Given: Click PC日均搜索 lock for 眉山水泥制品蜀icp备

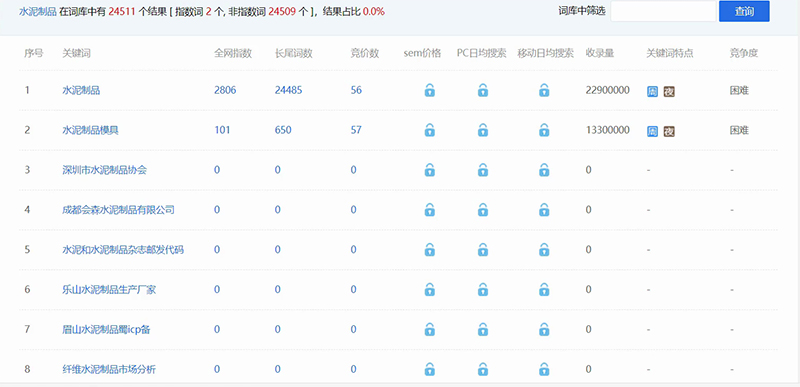Looking at the screenshot, I should 483,329.
